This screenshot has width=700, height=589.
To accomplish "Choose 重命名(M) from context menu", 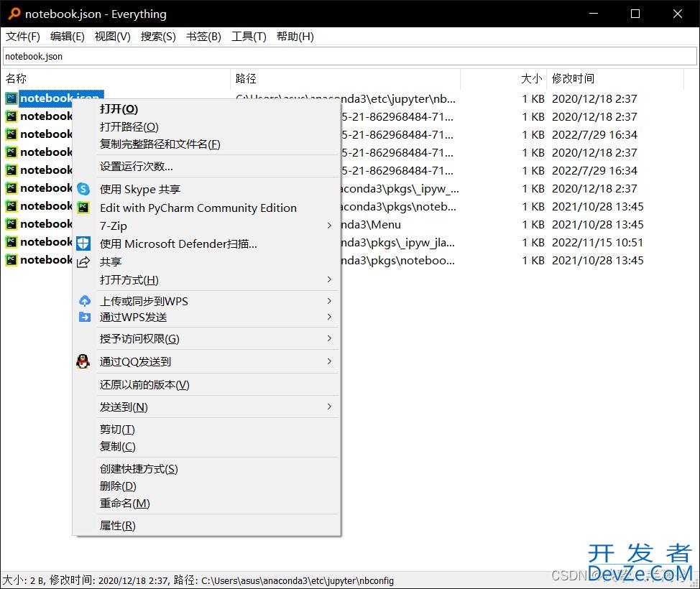I will tap(124, 504).
